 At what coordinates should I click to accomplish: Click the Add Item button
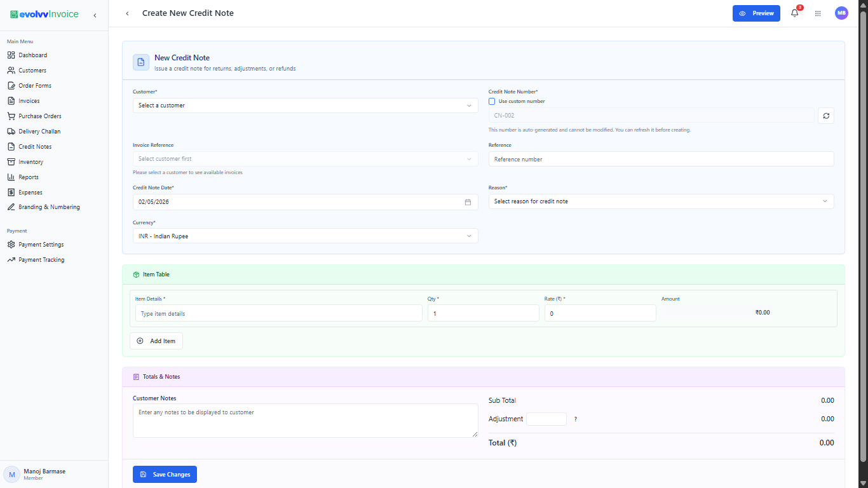click(156, 341)
